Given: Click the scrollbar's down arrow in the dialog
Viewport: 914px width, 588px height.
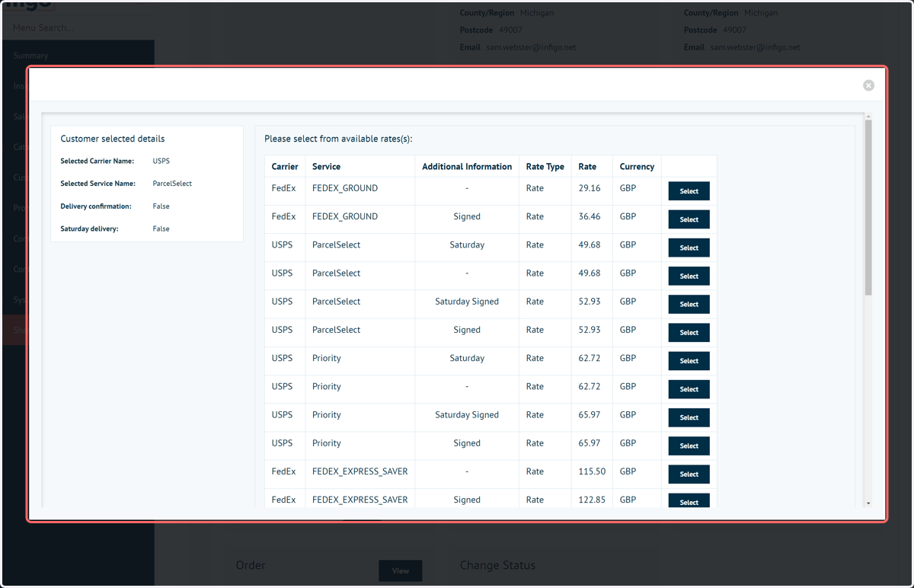Looking at the screenshot, I should coord(868,503).
